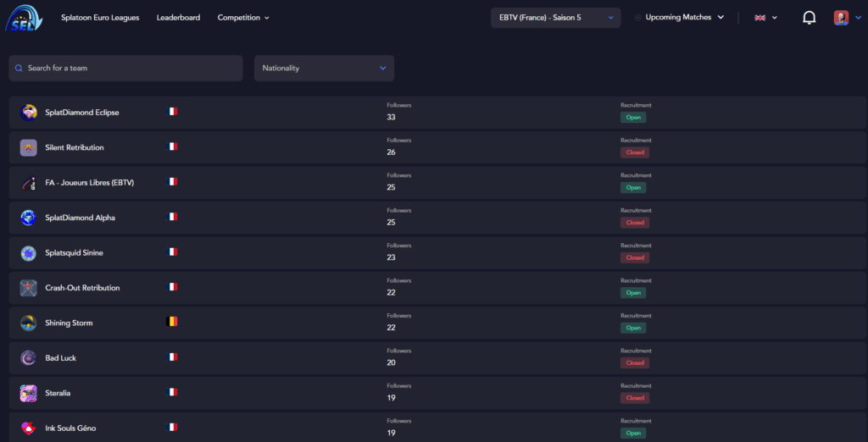Click the French flag next to Crash-Out Retribution
Screen dimensions: 868x442
tap(171, 286)
